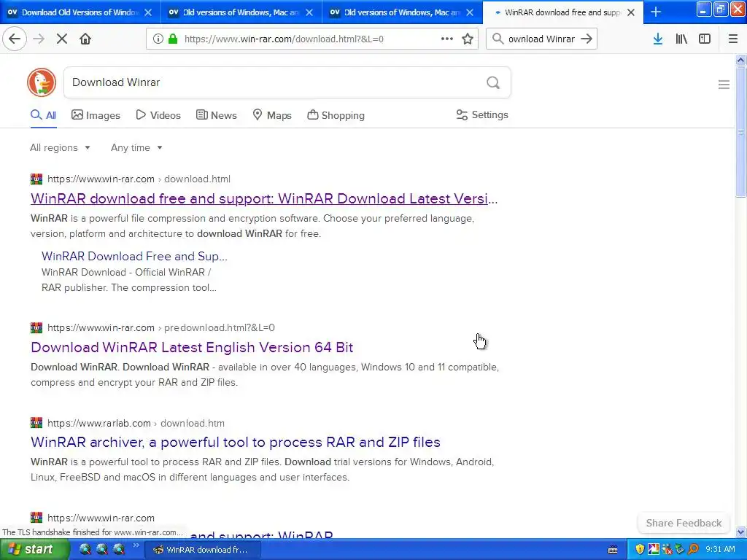Go back to the previous page
Screen dimensions: 747x560
15,39
